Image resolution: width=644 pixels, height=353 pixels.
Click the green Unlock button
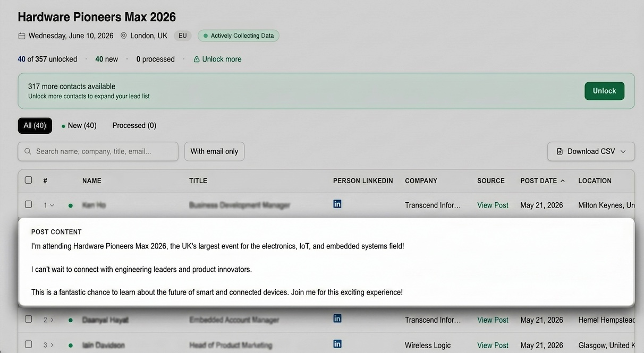pos(604,91)
